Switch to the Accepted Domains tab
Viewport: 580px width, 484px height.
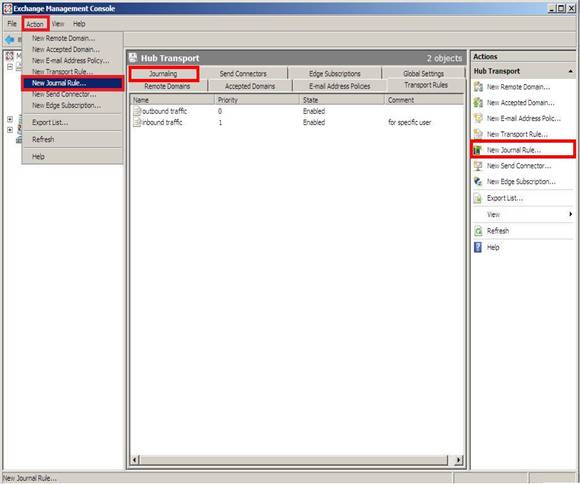pos(250,86)
